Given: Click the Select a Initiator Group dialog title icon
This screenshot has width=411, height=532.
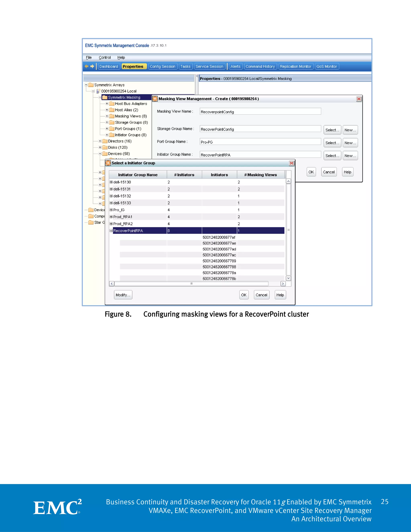Looking at the screenshot, I should pos(108,163).
